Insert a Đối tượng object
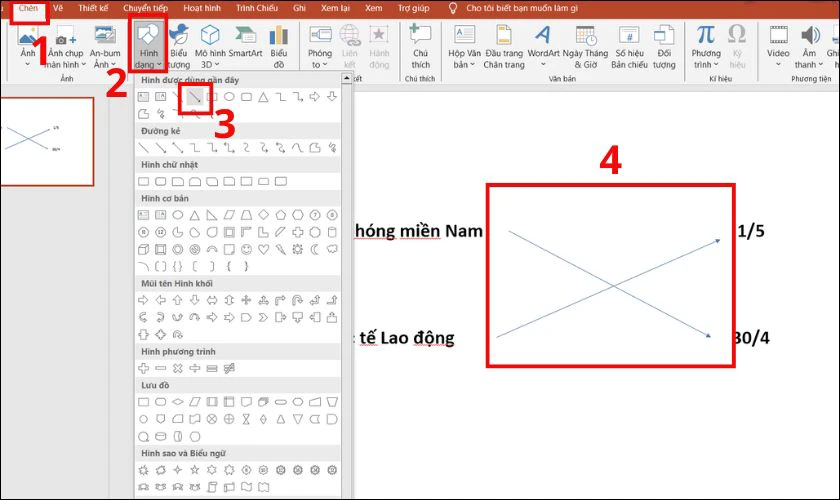 point(664,47)
